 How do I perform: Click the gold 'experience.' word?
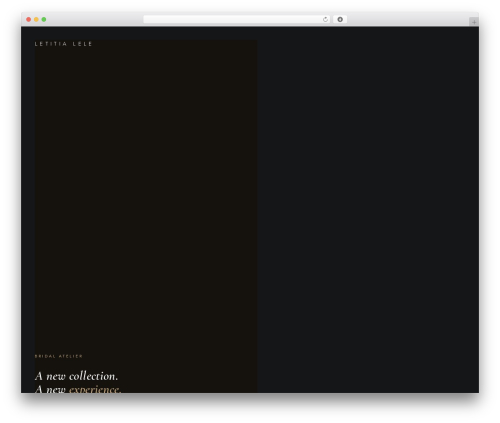tap(95, 389)
